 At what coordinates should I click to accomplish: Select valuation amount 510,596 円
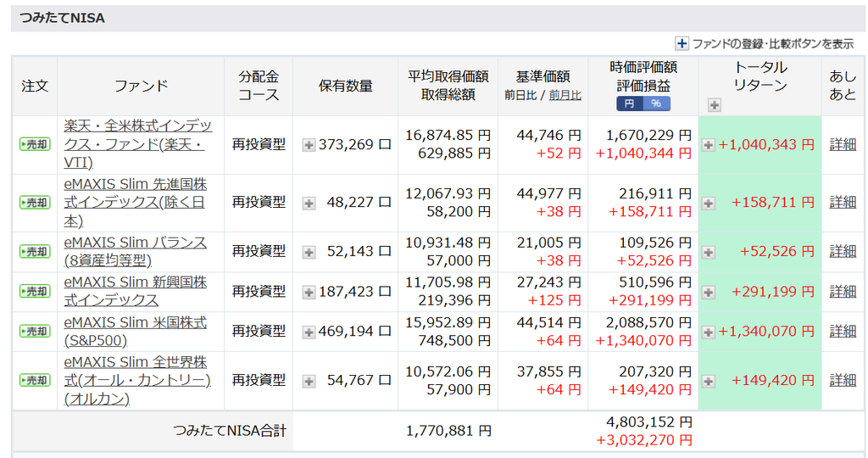tap(655, 282)
